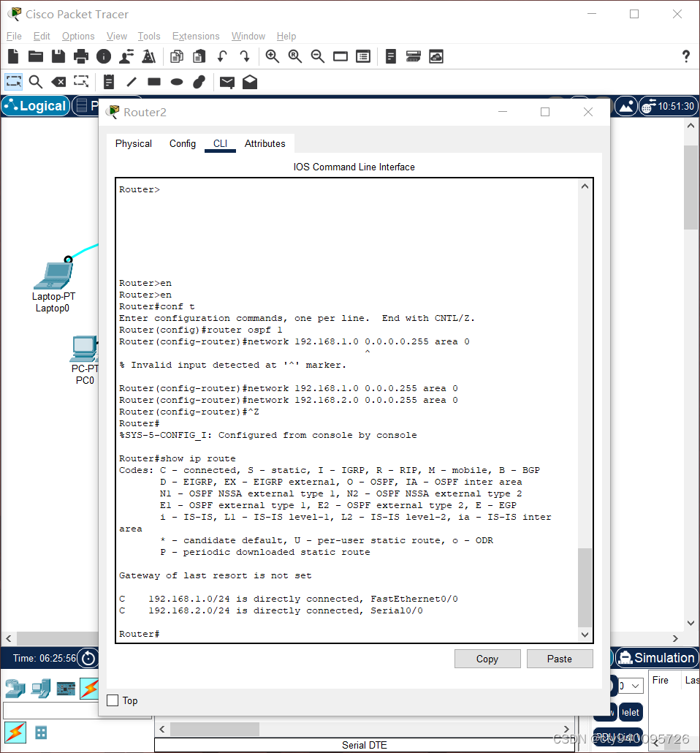Choose the Draw Line tool

132,82
